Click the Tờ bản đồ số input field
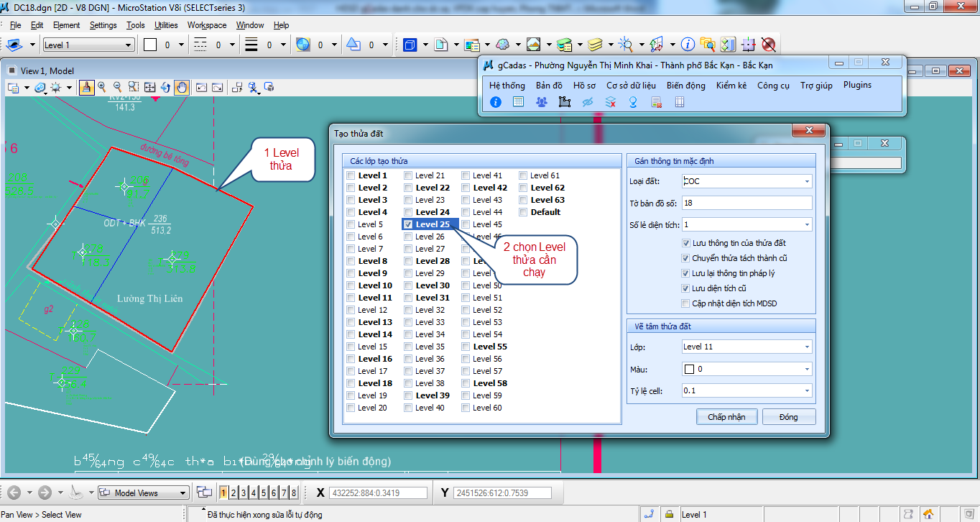 point(746,203)
